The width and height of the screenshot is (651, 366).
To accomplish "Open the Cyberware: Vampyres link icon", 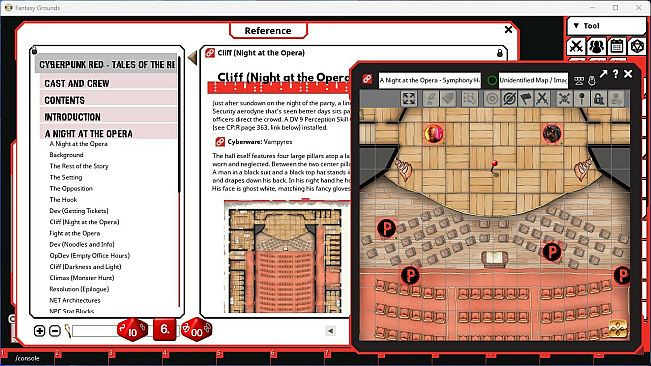I will point(220,142).
